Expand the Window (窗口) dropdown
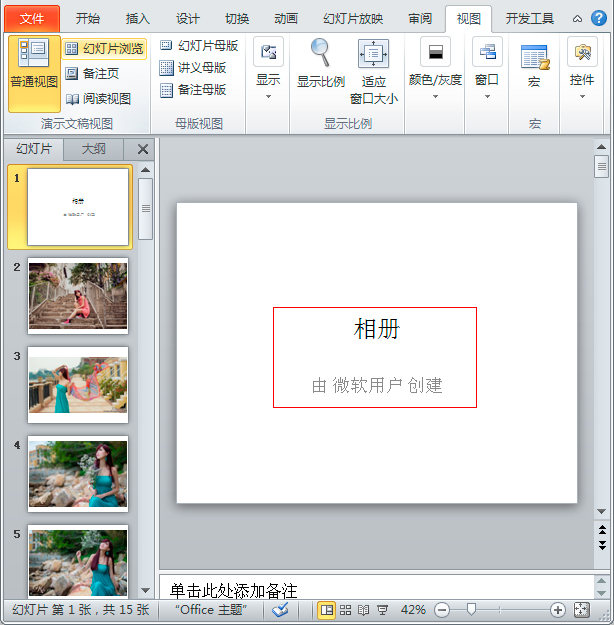Screen dimensions: 614x625 (x=487, y=69)
